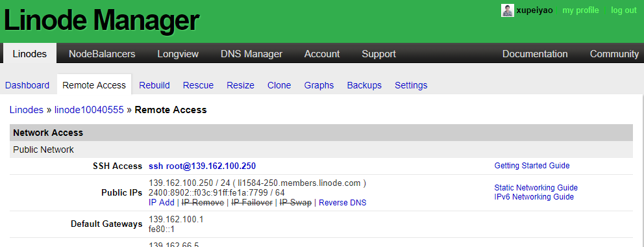Click the Public IPs row label
Image resolution: width=644 pixels, height=247 pixels.
pos(121,193)
